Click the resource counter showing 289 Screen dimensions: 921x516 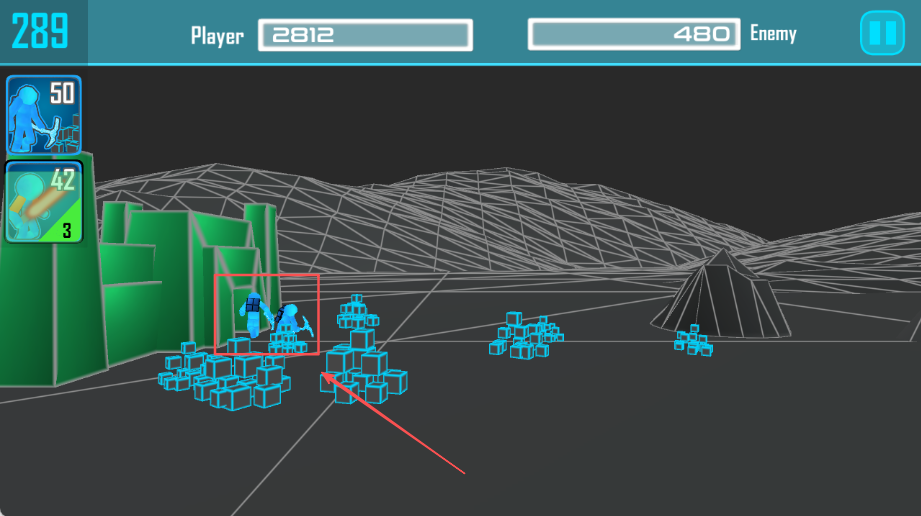click(x=40, y=32)
